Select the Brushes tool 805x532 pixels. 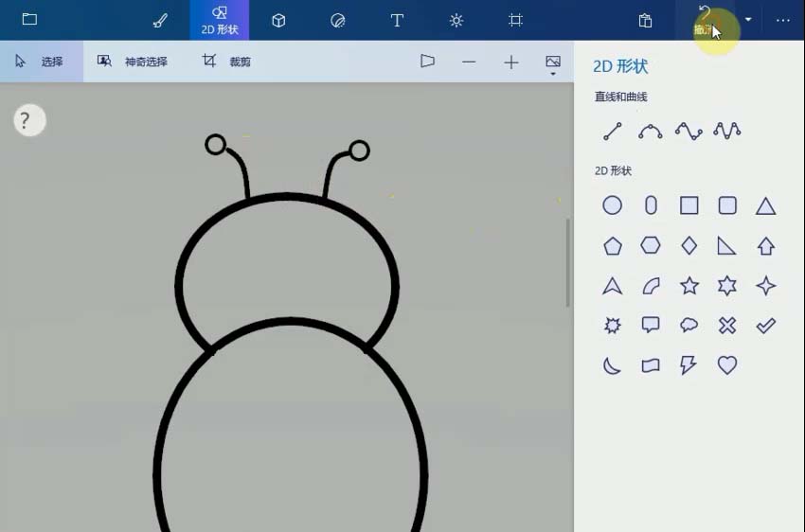click(x=160, y=21)
